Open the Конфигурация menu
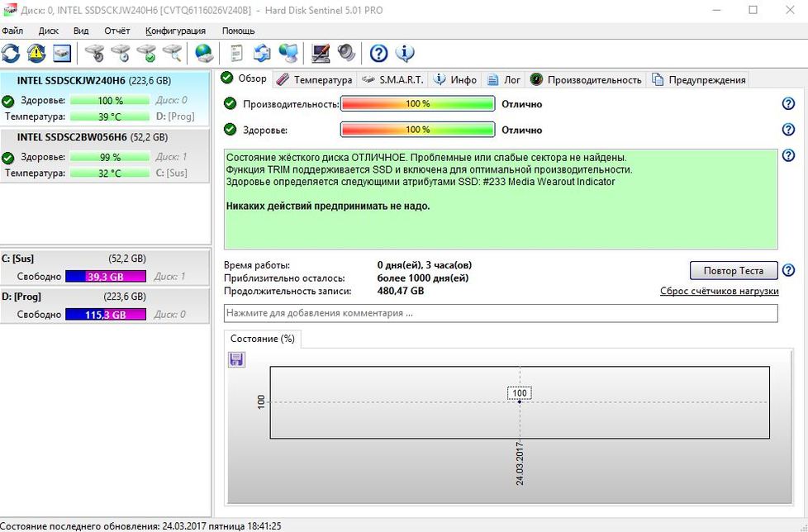 pyautogui.click(x=174, y=31)
